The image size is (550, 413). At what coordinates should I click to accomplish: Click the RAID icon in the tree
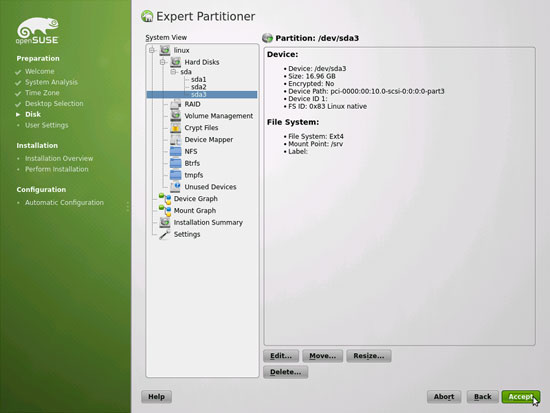click(176, 104)
